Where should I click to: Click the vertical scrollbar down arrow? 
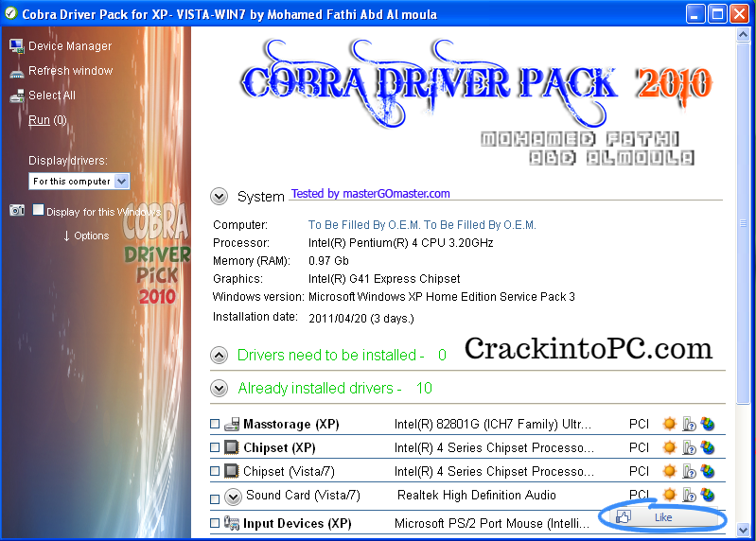(743, 531)
